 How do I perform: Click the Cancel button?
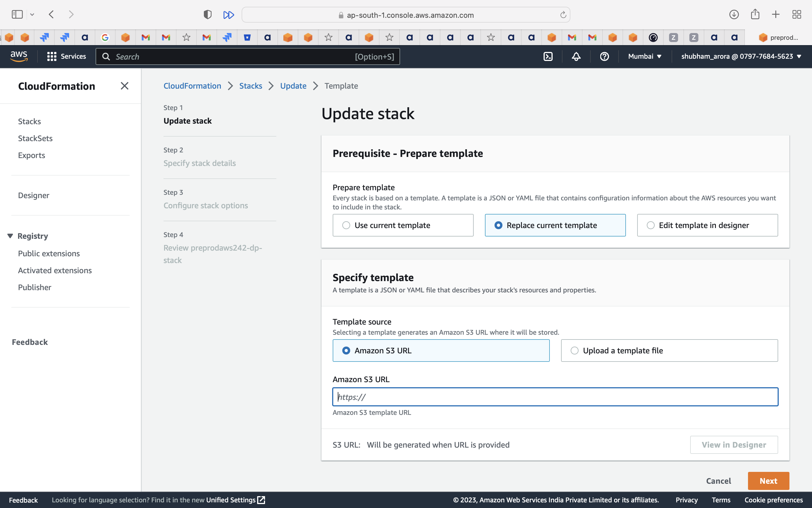coord(718,481)
